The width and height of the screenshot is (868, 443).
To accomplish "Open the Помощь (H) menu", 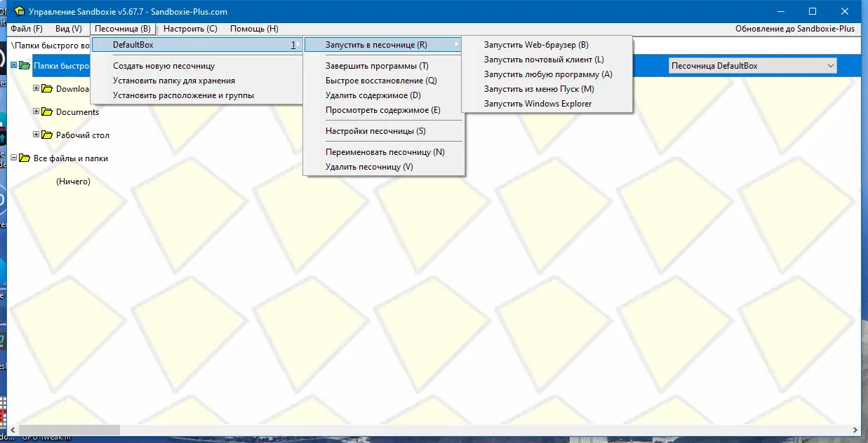I will point(254,29).
